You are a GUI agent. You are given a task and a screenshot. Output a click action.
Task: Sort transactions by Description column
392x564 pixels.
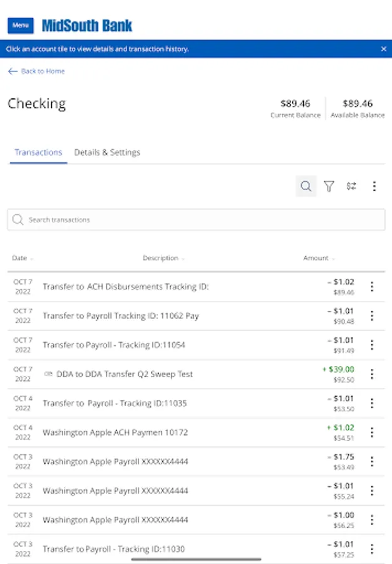(163, 258)
